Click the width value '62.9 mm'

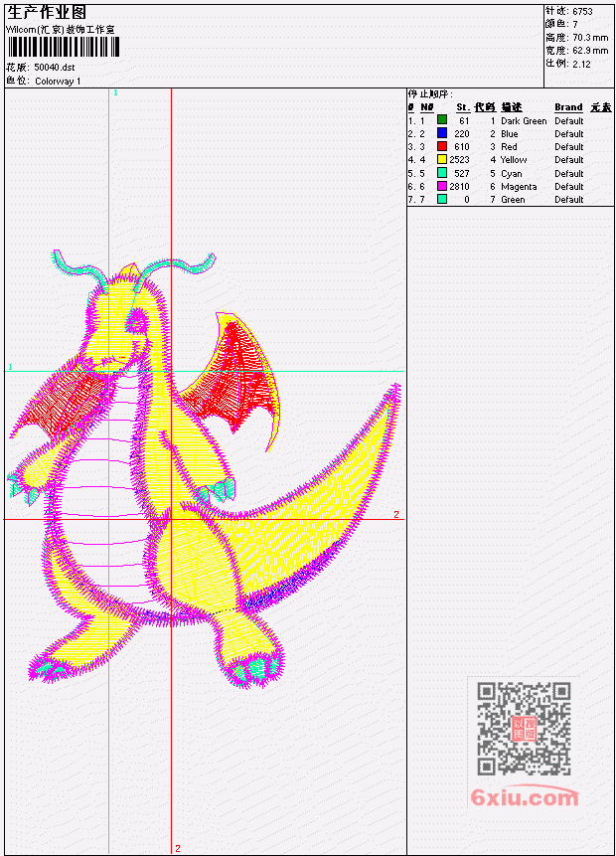(x=590, y=51)
